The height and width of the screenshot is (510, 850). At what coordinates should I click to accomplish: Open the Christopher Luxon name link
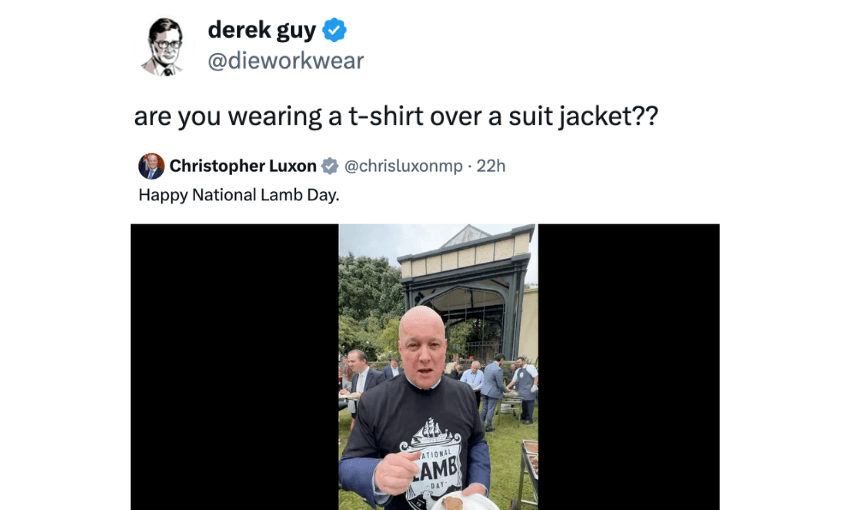pos(243,166)
